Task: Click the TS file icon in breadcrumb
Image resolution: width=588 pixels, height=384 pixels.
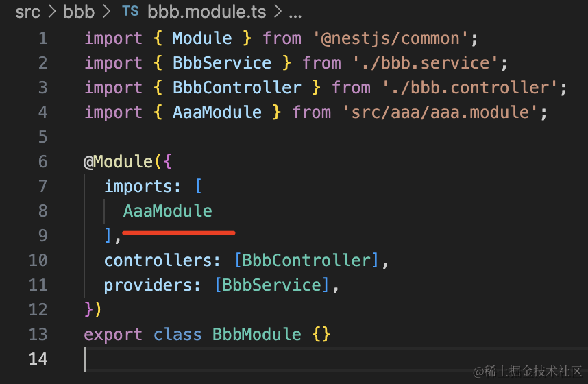Action: pyautogui.click(x=130, y=11)
